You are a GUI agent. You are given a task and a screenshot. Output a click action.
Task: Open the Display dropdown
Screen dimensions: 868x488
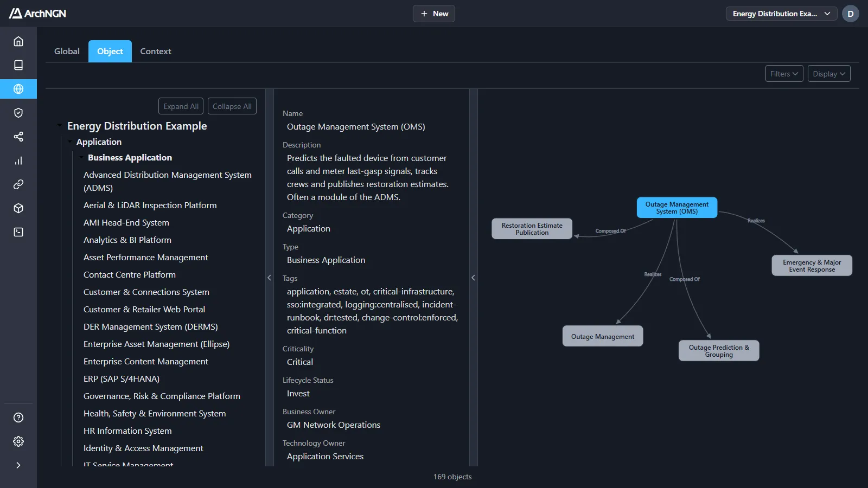(x=829, y=74)
